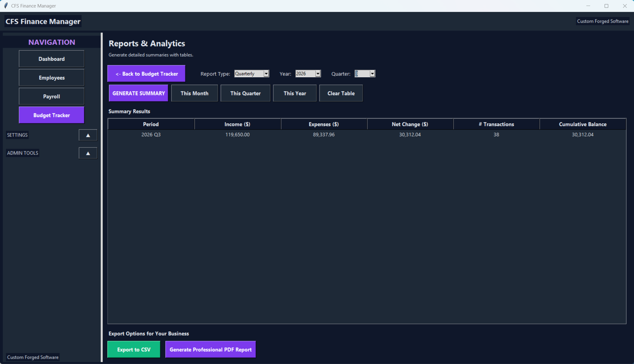The image size is (634, 364).
Task: Click Back to Budget Tracker button
Action: tap(146, 74)
